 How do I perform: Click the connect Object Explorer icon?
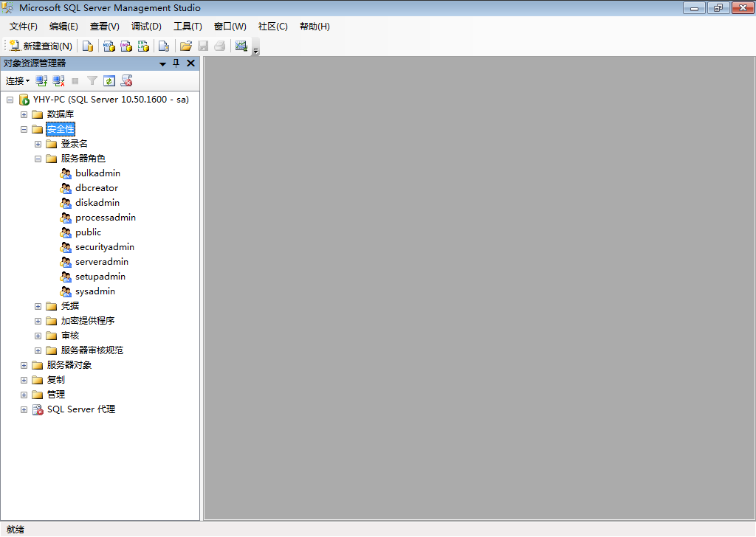tap(41, 81)
